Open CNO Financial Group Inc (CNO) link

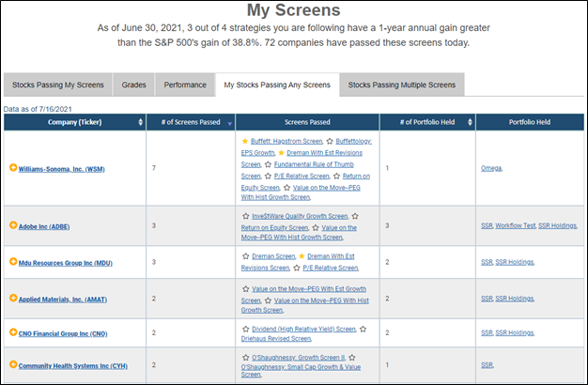click(x=63, y=333)
